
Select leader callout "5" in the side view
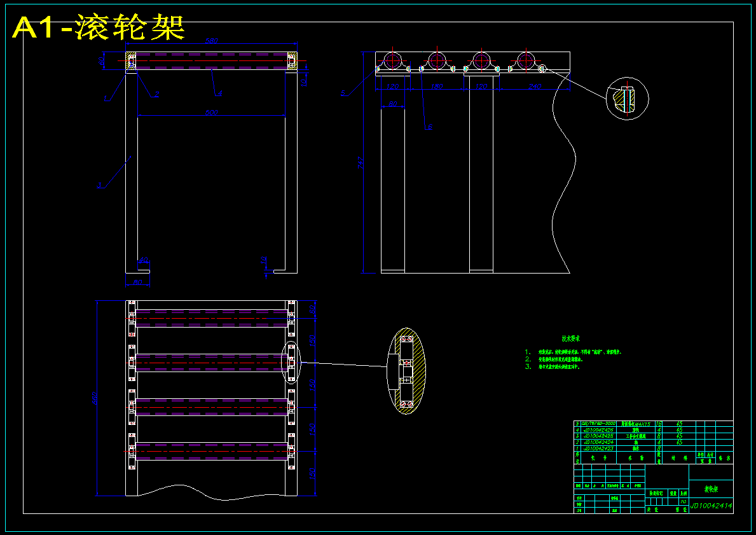click(343, 93)
